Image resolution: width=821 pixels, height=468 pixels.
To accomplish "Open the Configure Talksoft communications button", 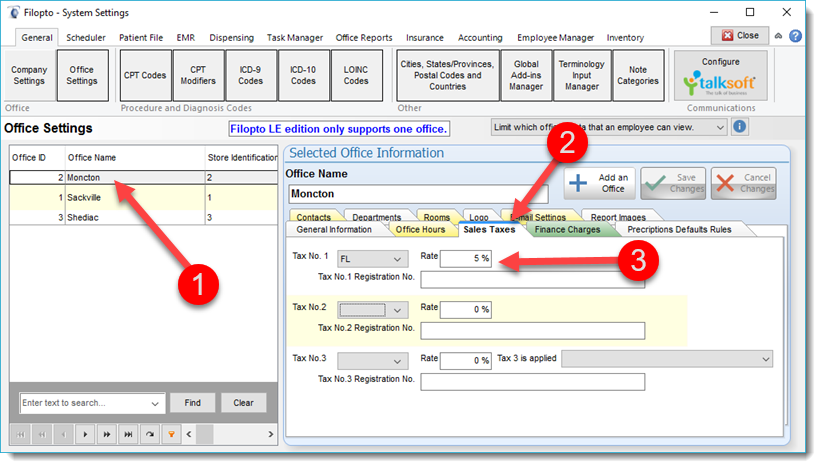I will point(720,75).
